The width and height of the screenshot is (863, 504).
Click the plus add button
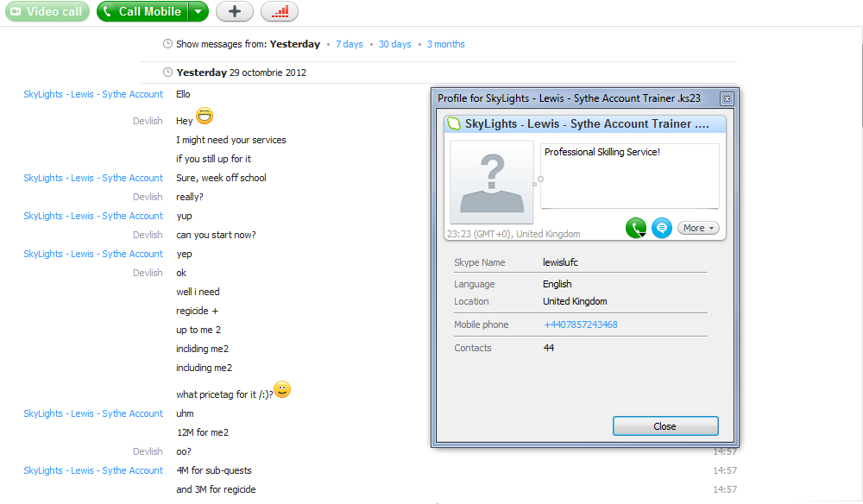coord(235,11)
